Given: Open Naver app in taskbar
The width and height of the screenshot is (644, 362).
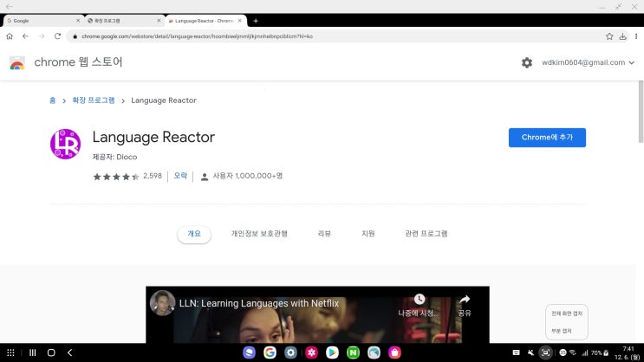Looking at the screenshot, I should pos(353,352).
